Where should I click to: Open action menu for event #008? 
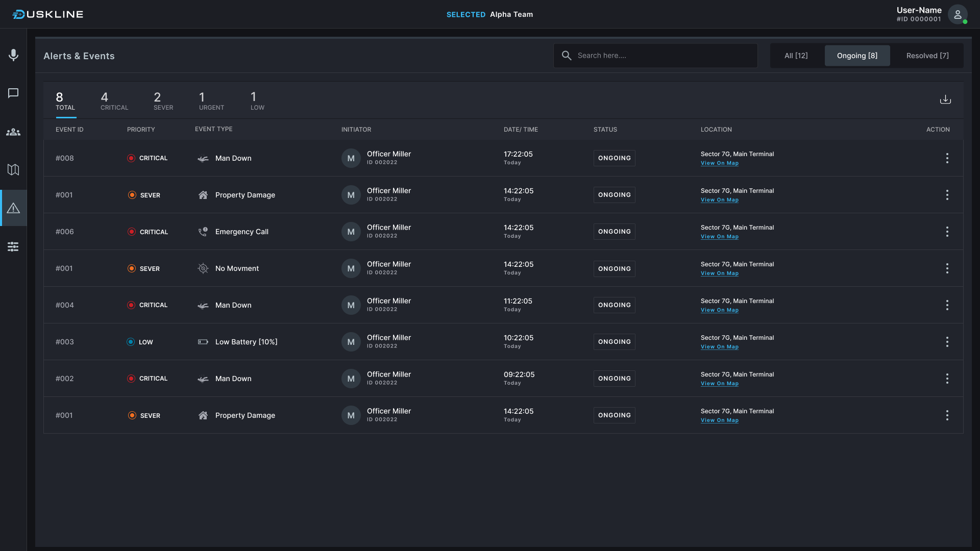[947, 158]
